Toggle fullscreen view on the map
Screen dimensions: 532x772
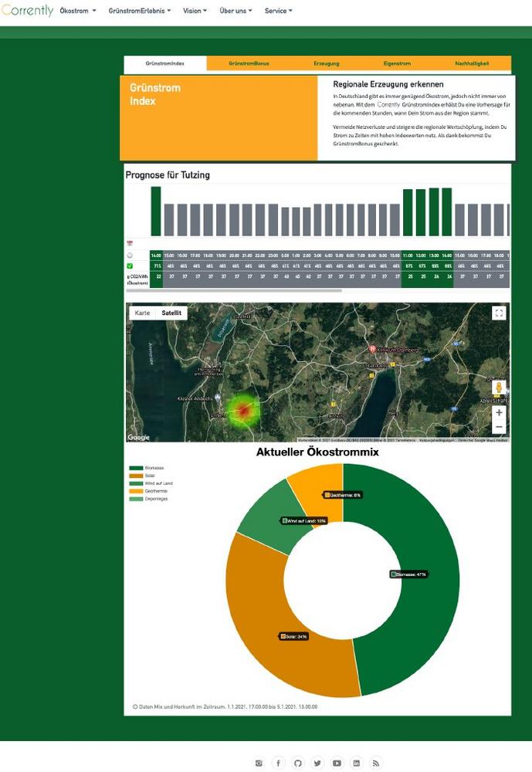click(x=499, y=313)
